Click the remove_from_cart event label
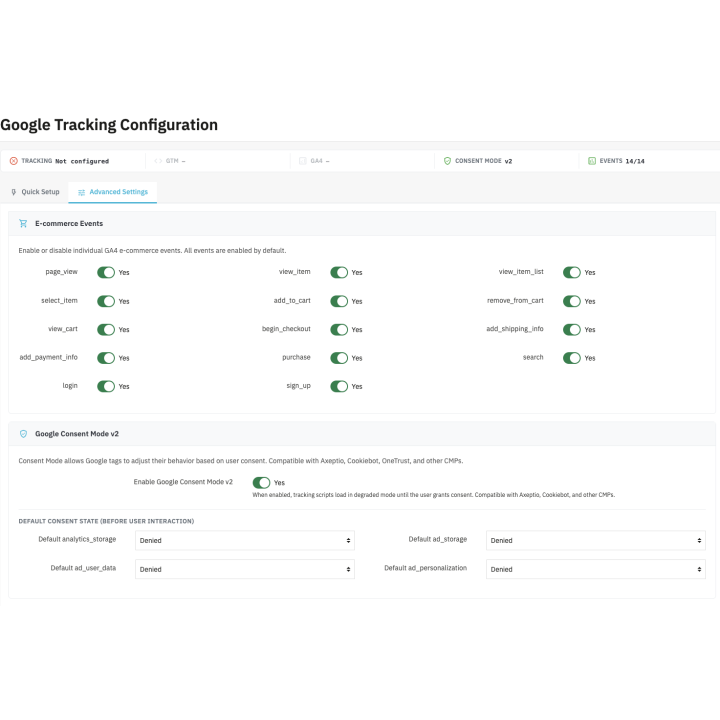 click(x=515, y=300)
